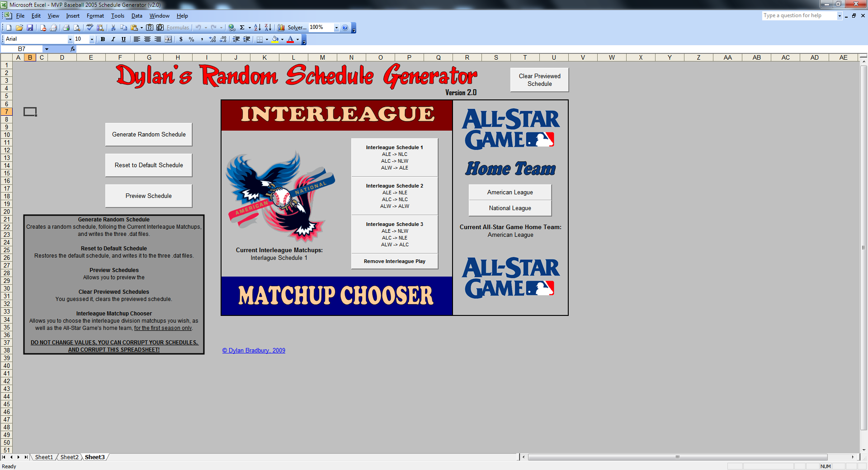Paste using the clipboard Paste icon

point(134,28)
